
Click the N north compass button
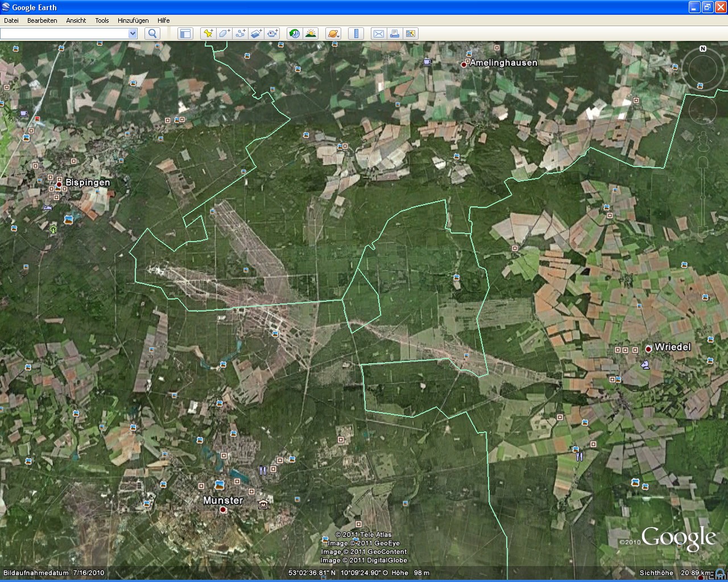[703, 49]
